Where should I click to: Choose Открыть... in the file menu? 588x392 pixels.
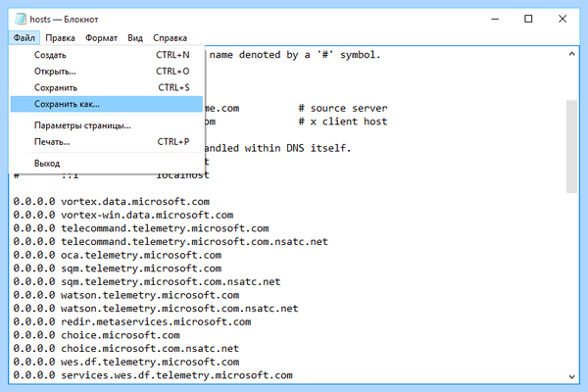pos(107,72)
